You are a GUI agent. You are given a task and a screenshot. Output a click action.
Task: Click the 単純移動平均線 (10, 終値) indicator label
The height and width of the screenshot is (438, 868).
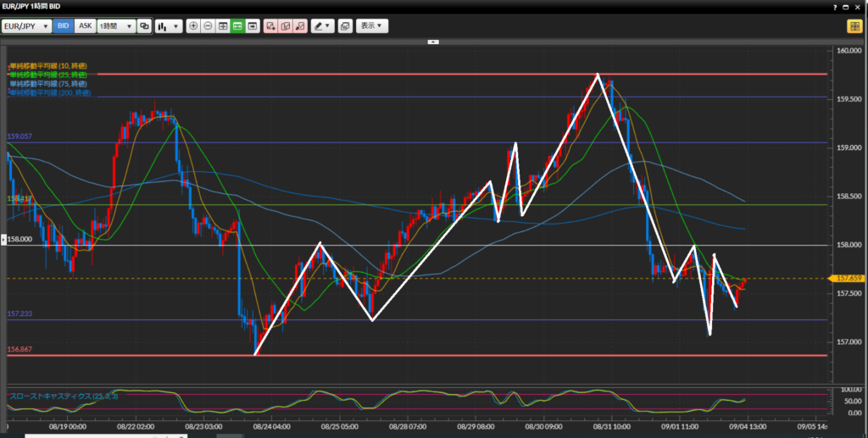point(49,66)
